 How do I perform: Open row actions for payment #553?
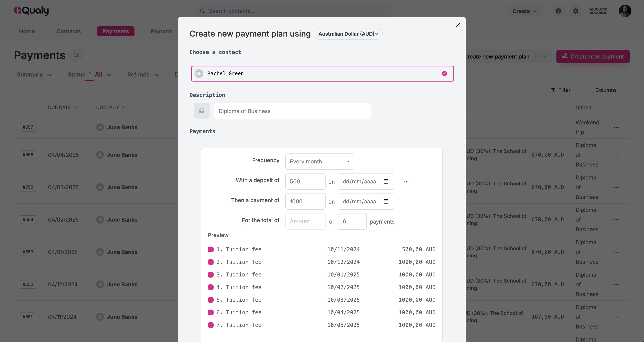(x=616, y=252)
